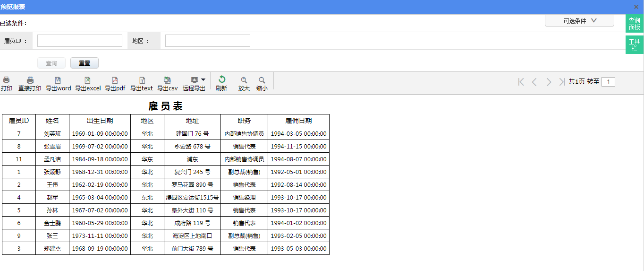The width and height of the screenshot is (644, 271).
Task: Expand the 可选条件 dropdown
Action: (579, 21)
